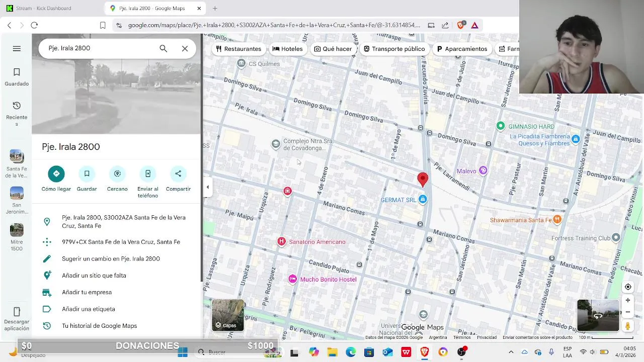Click the browser share icon

445,25
